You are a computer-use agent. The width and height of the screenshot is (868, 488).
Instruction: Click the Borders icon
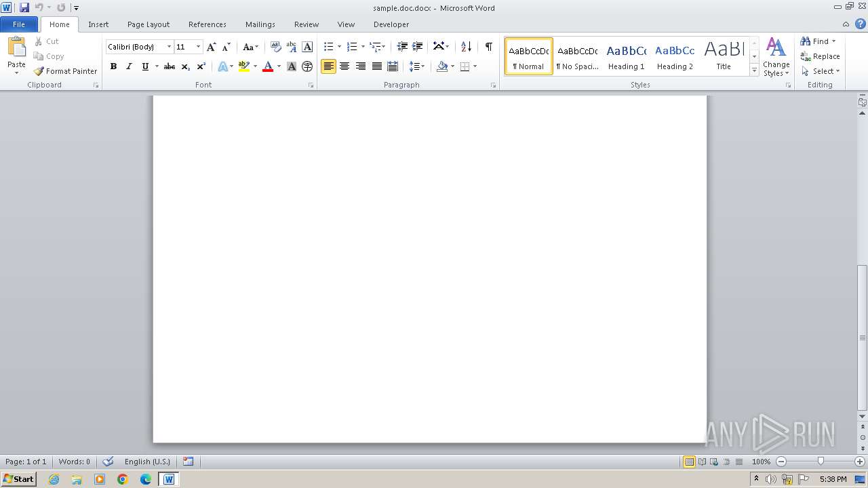point(465,66)
